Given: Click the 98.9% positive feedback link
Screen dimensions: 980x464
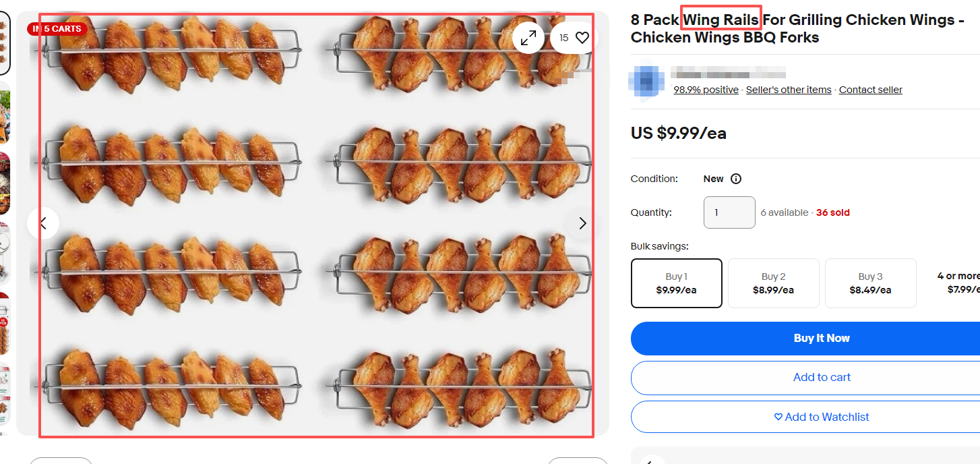Looking at the screenshot, I should [x=706, y=89].
